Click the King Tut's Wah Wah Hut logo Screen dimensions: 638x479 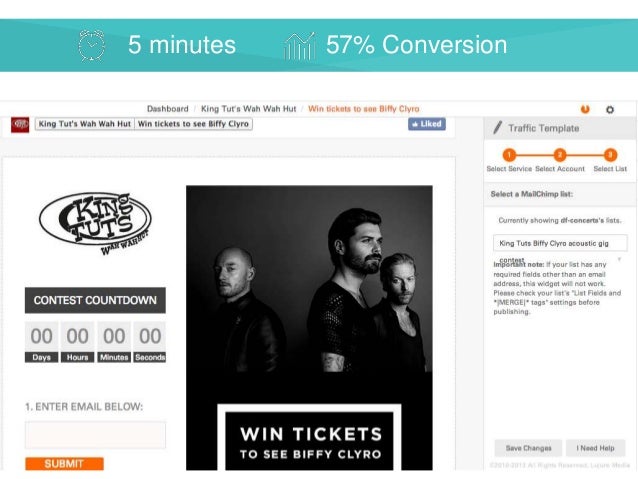(95, 223)
